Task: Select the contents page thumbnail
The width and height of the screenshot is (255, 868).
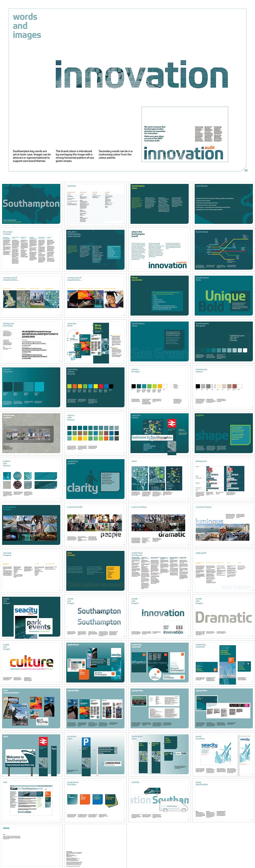Action: point(95,204)
